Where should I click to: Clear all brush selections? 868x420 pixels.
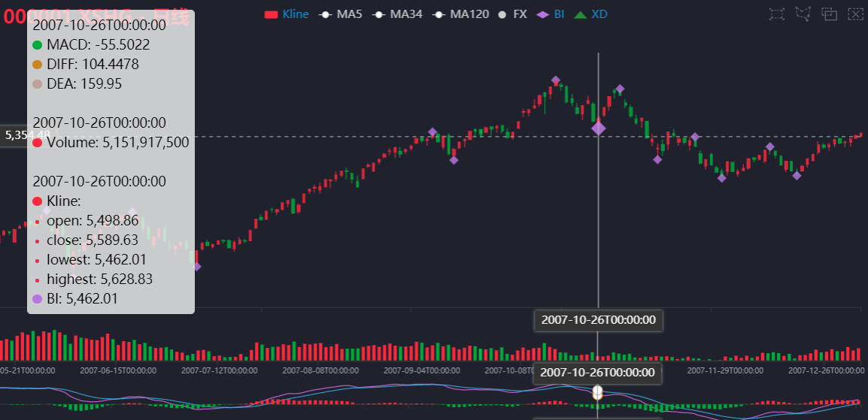click(x=855, y=14)
